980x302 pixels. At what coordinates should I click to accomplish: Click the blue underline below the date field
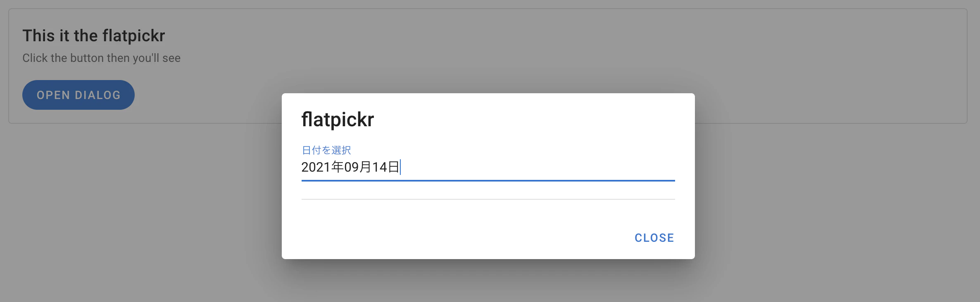(488, 180)
